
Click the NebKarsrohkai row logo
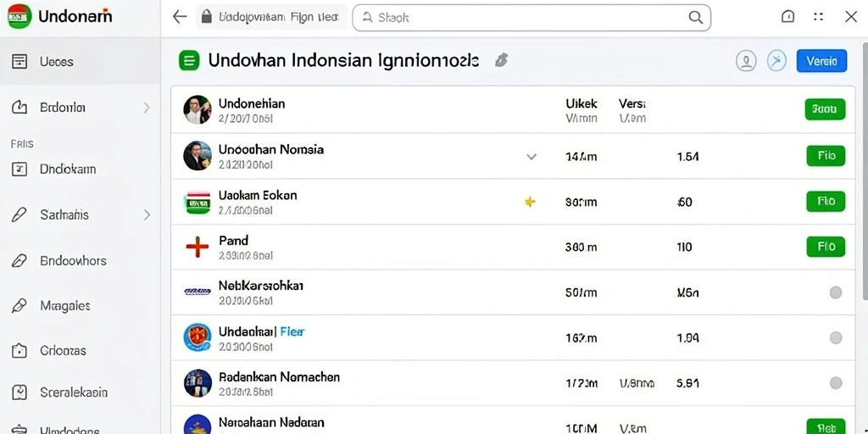197,292
